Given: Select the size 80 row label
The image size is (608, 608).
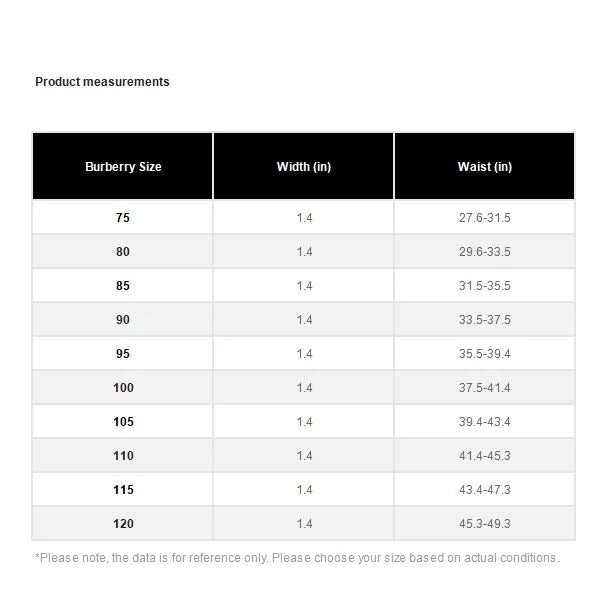Looking at the screenshot, I should pyautogui.click(x=123, y=252).
